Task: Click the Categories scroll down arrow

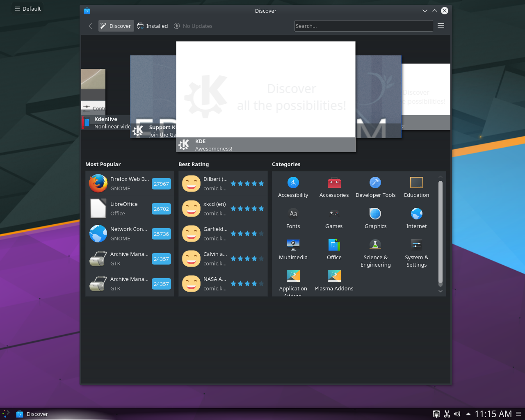Action: click(x=441, y=291)
